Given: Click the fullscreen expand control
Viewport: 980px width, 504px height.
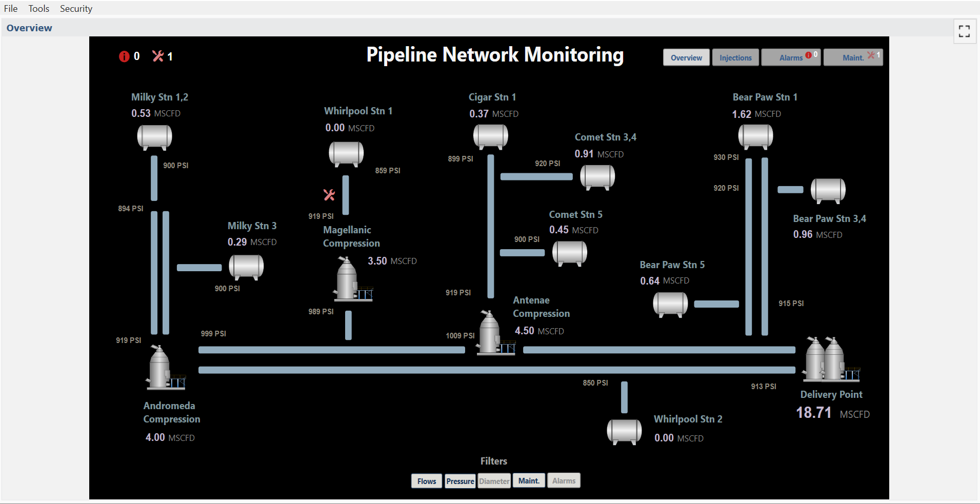Looking at the screenshot, I should click(x=965, y=31).
